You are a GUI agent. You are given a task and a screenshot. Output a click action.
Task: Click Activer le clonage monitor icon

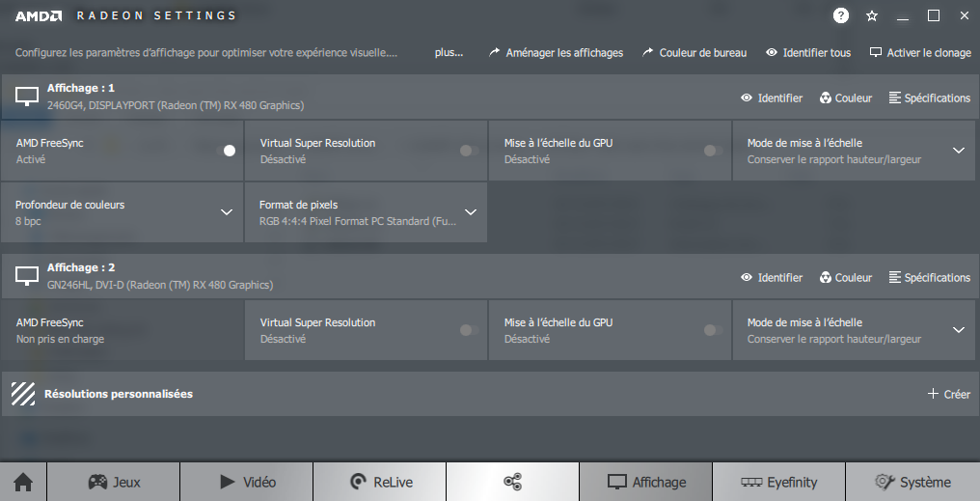pyautogui.click(x=876, y=52)
